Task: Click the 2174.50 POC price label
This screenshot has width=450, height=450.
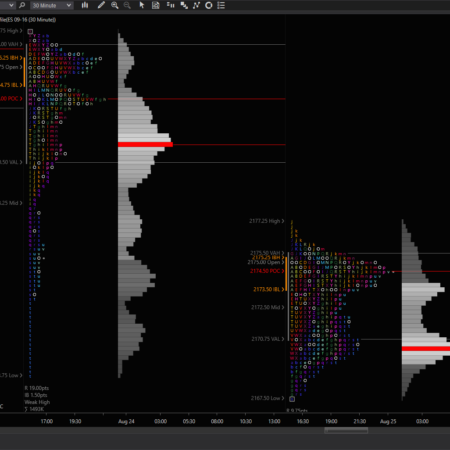Action: coord(265,271)
